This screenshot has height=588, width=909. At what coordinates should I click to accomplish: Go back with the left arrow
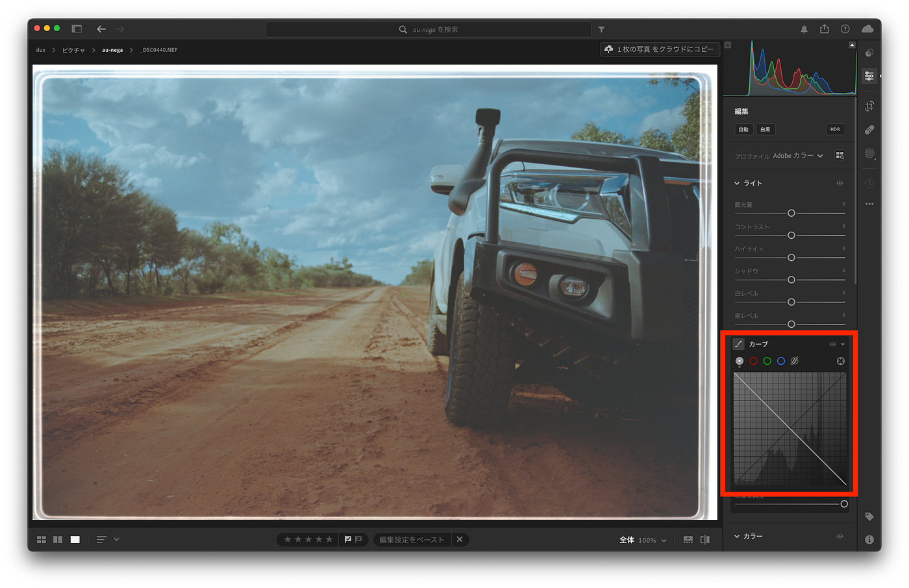(x=101, y=29)
